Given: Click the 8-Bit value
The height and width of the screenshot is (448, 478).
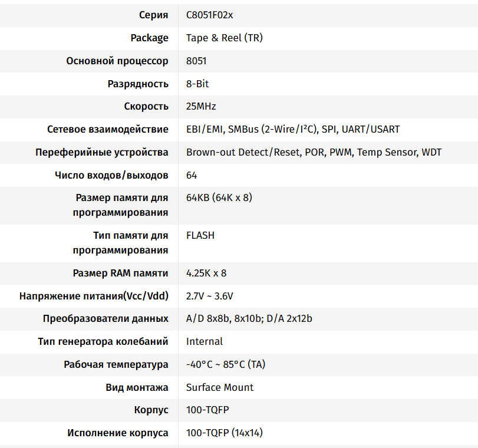Looking at the screenshot, I should (197, 84).
